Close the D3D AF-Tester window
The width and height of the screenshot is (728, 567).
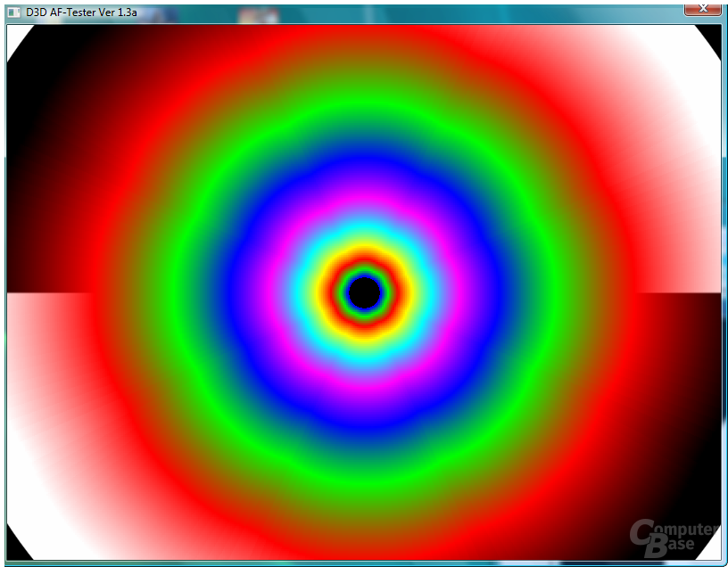(x=702, y=9)
